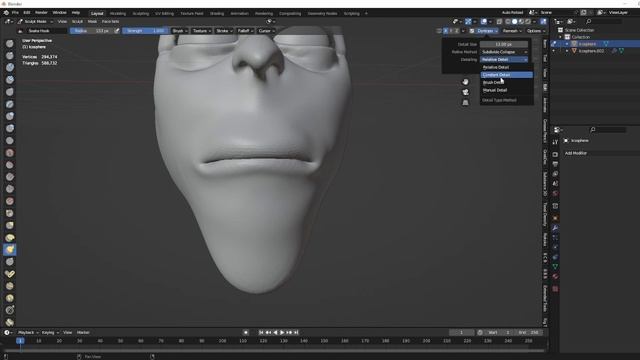This screenshot has height=360, width=640.
Task: Open the outliner filter search magnifier
Action: coord(588,21)
